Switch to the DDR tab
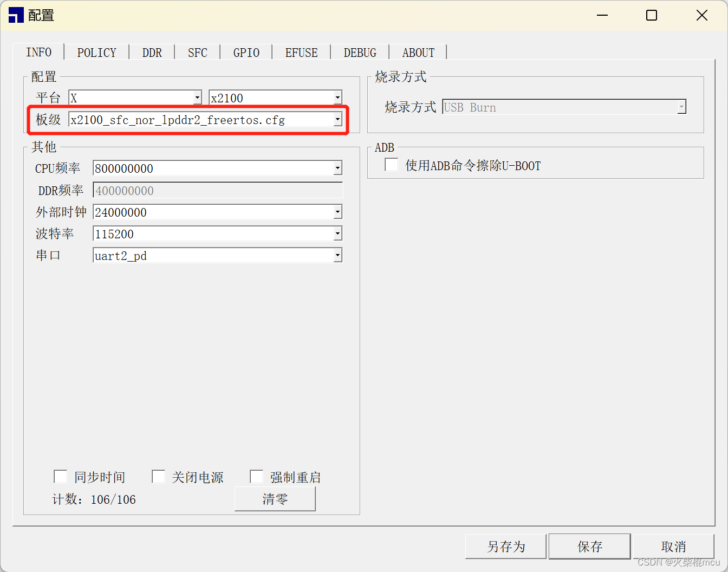This screenshot has width=728, height=572. tap(152, 53)
